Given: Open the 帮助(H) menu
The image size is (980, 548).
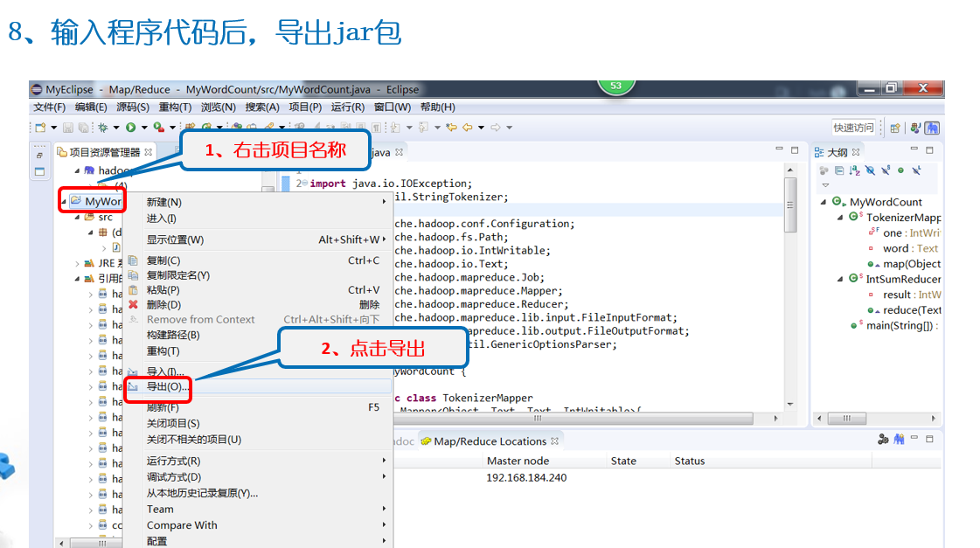Looking at the screenshot, I should (437, 107).
